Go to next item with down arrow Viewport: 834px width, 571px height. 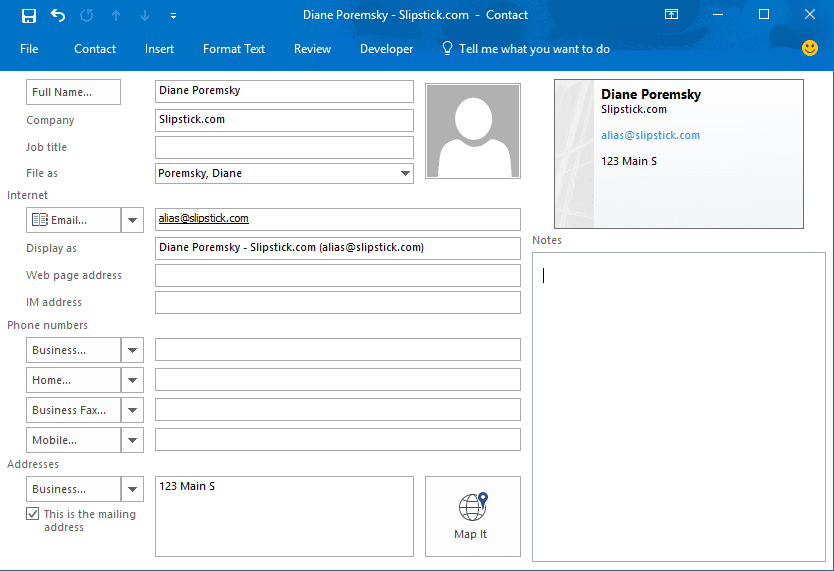click(145, 15)
